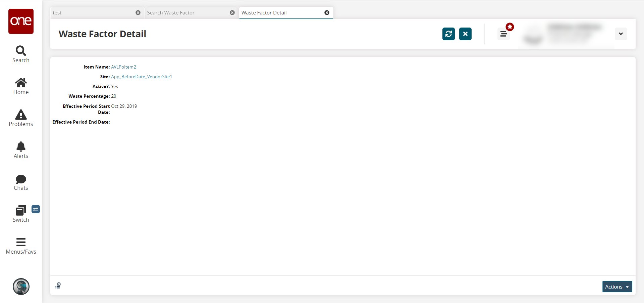Toggle the swap arrows badge beside Switch

[36, 209]
